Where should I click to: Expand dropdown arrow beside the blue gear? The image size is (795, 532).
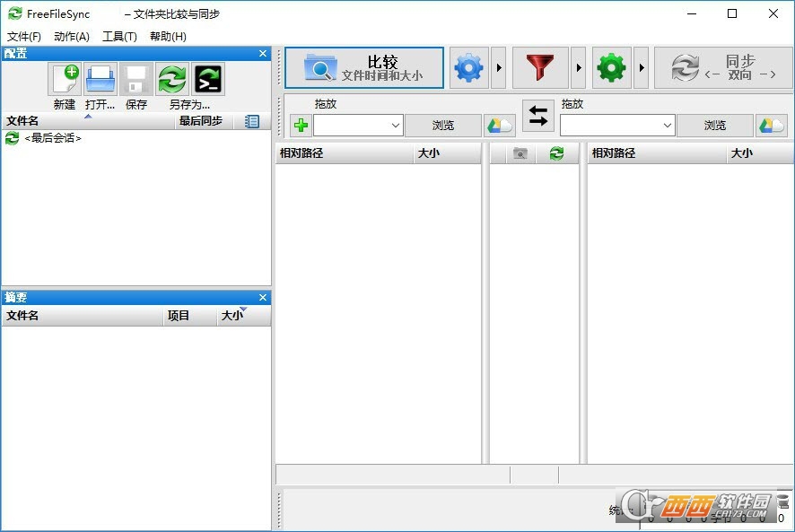pyautogui.click(x=500, y=68)
